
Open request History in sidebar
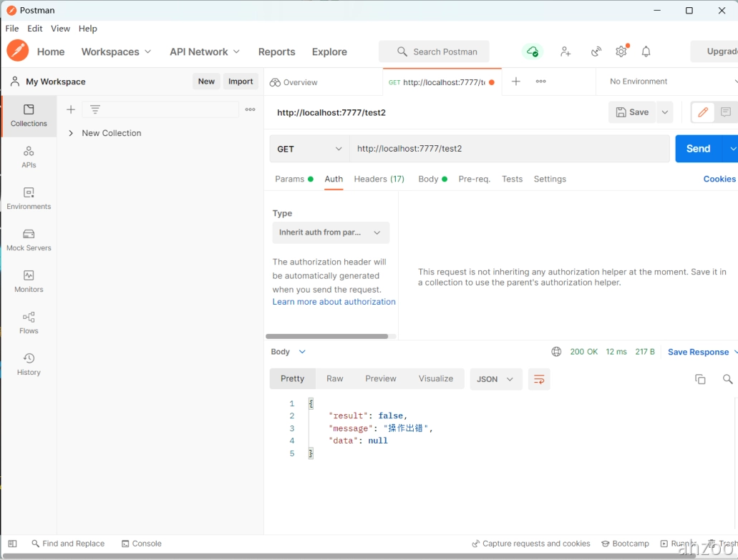pyautogui.click(x=29, y=364)
